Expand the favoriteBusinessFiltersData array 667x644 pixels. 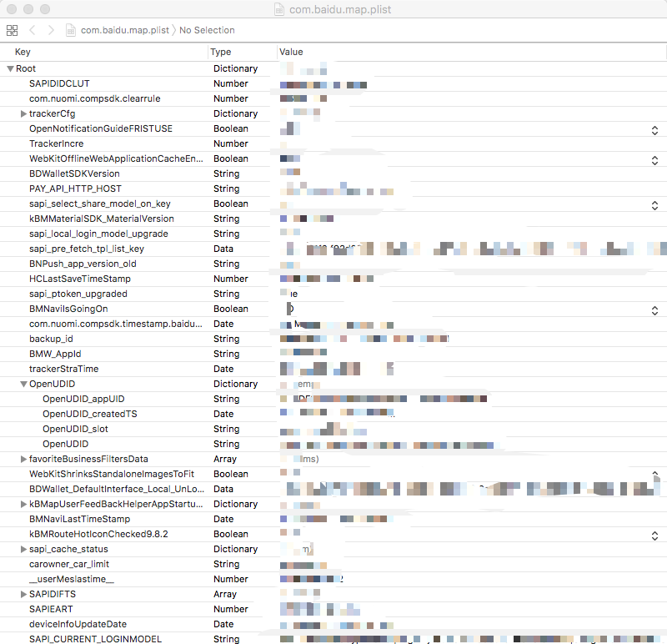[x=23, y=460]
